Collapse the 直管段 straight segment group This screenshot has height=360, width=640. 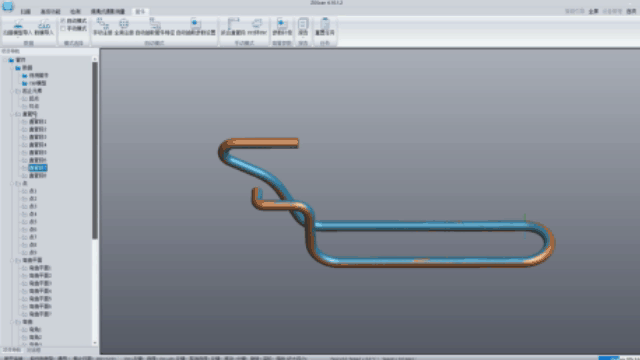click(12, 114)
